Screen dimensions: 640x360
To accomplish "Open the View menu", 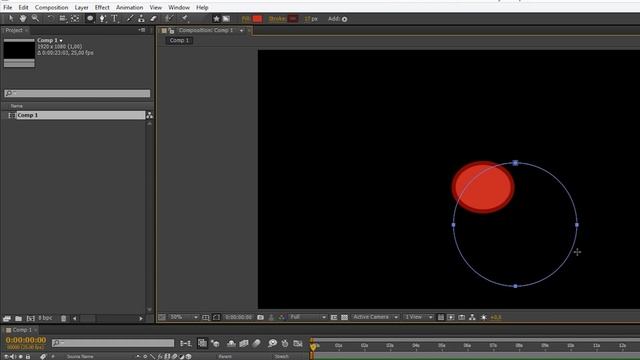I will click(156, 7).
